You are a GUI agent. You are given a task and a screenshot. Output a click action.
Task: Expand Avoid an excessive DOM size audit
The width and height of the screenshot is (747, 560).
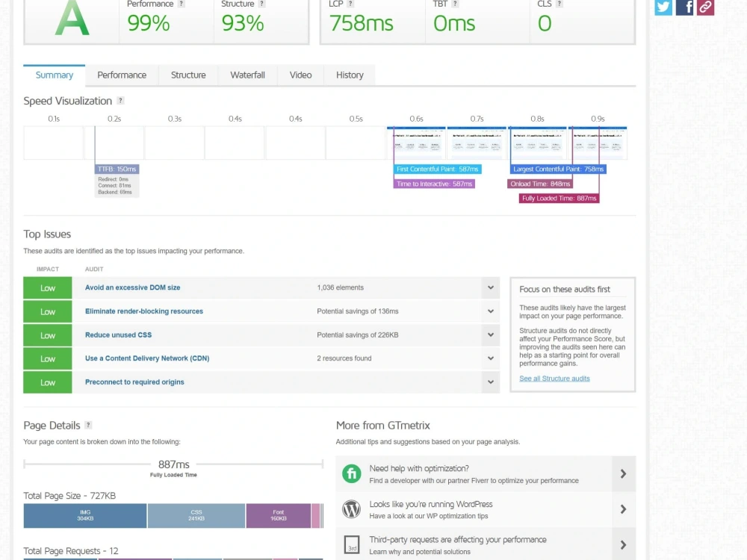coord(490,287)
